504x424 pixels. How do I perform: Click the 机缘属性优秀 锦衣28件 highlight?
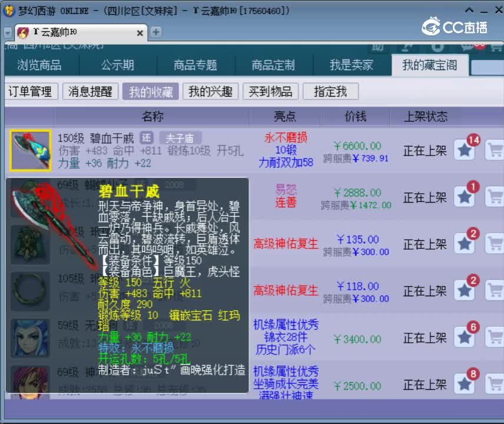286,331
